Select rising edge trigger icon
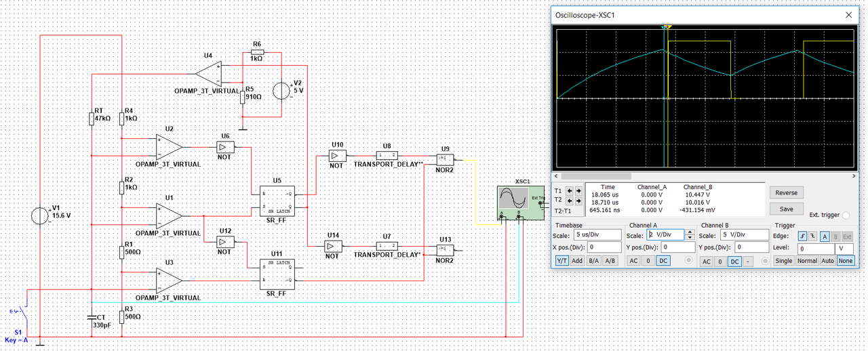Image resolution: width=868 pixels, height=351 pixels. (x=803, y=236)
